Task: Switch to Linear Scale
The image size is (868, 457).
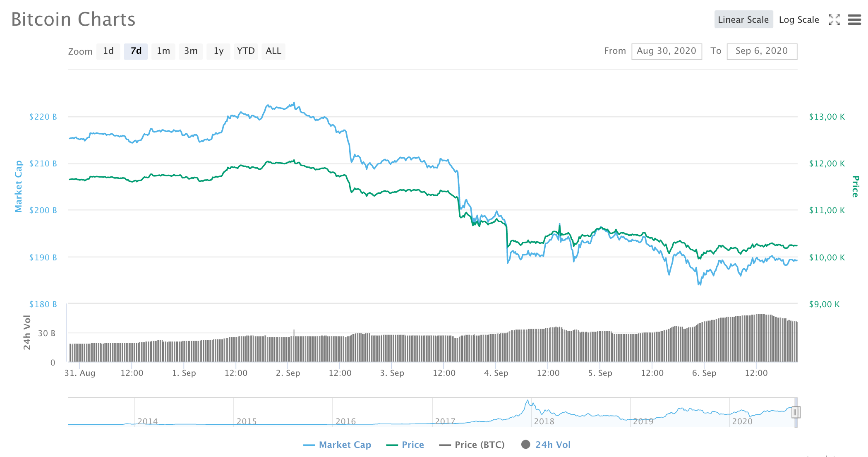Action: point(743,19)
